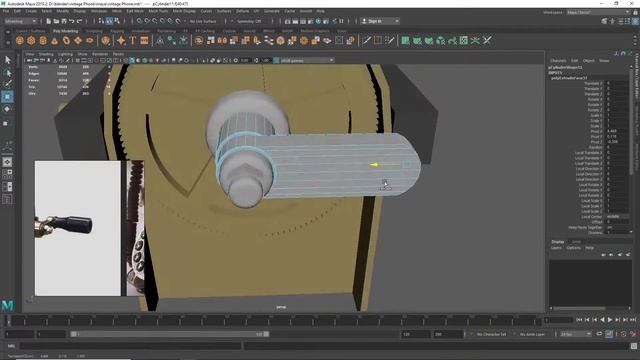Click the Redo arrow icon
Viewport: 640px width, 360px height.
[80, 21]
